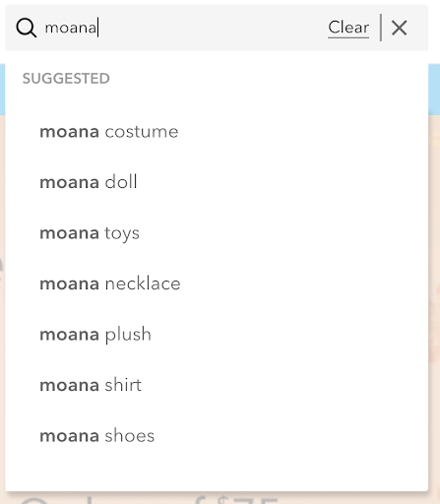440x504 pixels.
Task: Clear the typed moana search text
Action: (348, 28)
